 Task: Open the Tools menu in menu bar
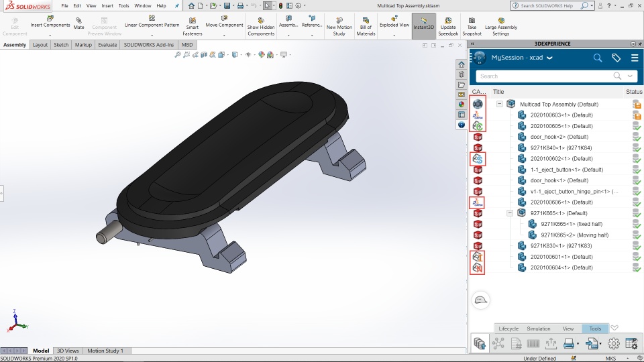click(123, 6)
